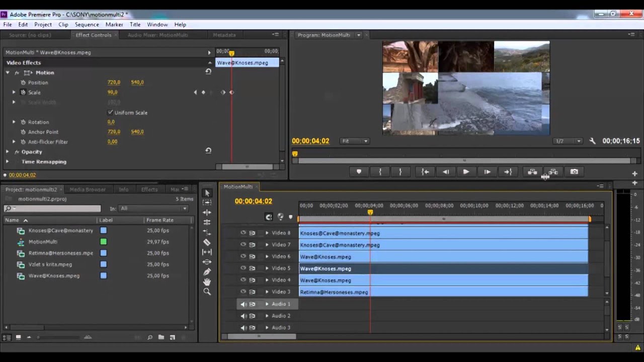Select the Slip tool

[207, 252]
